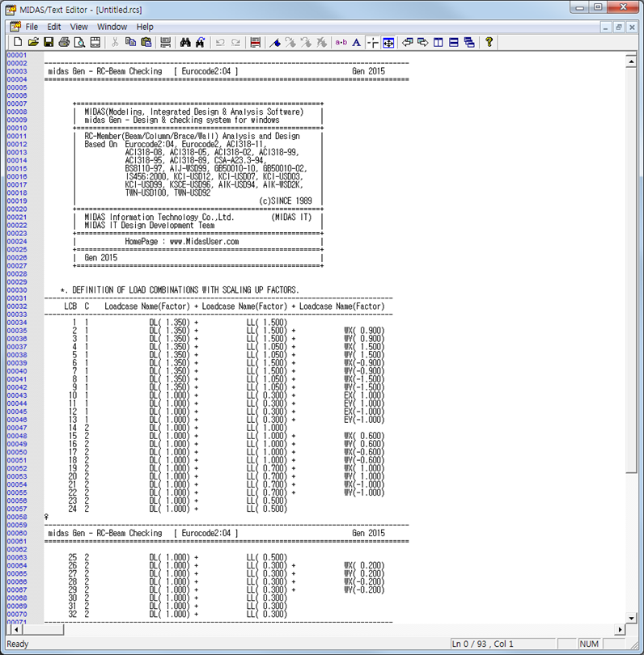Restore the inner document window
The image size is (644, 655).
618,27
